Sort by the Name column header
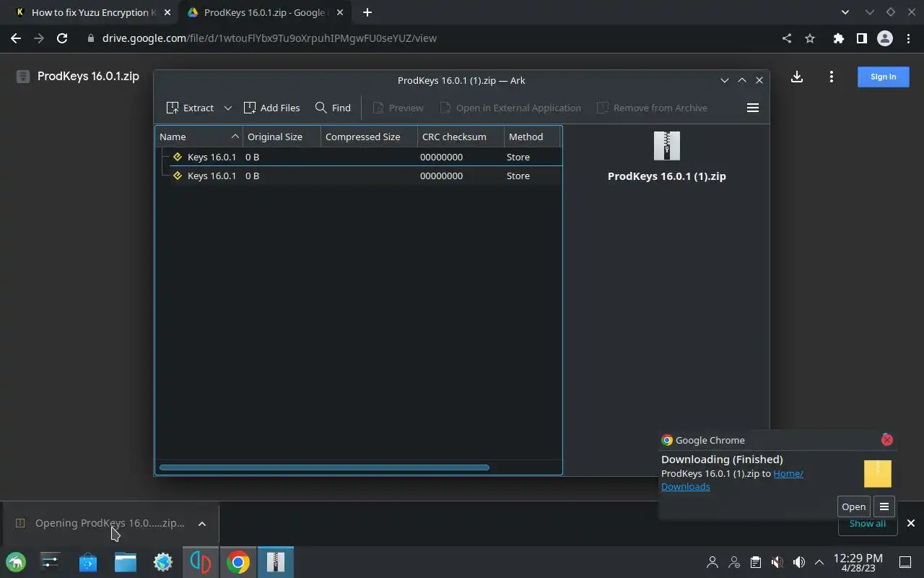The image size is (924, 578). (199, 137)
